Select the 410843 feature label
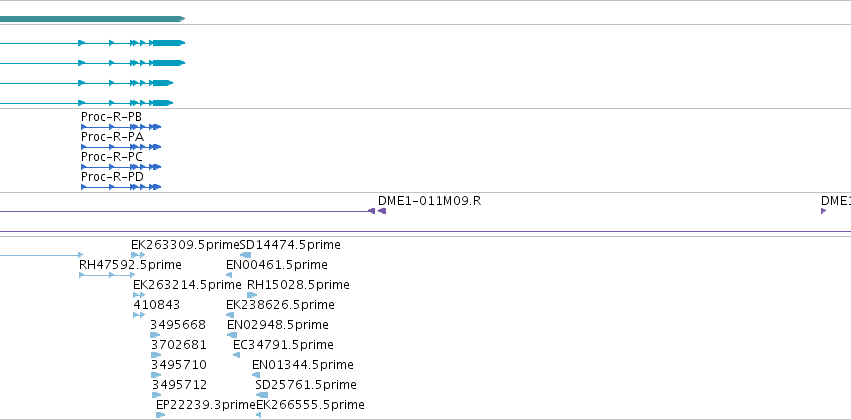Image resolution: width=851 pixels, height=420 pixels. [x=157, y=305]
